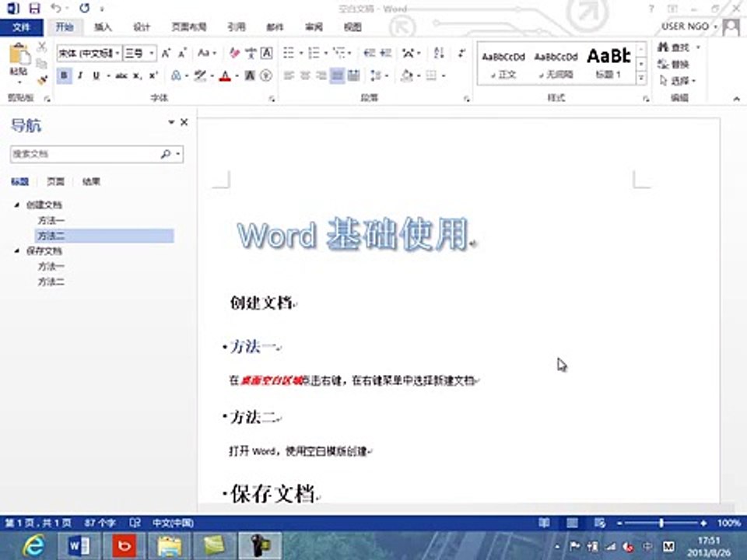Apply strikethrough with the abc icon
Viewport: 747px width, 560px height.
[121, 75]
